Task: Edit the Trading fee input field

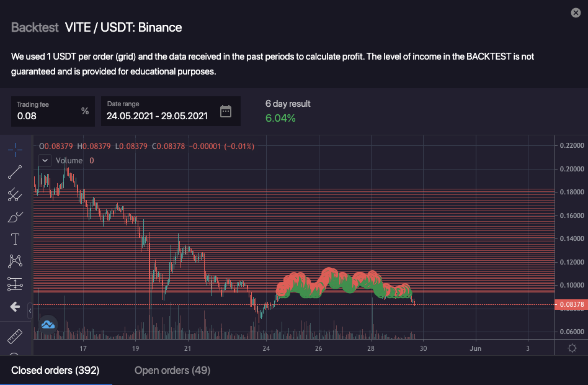Action: pos(47,115)
